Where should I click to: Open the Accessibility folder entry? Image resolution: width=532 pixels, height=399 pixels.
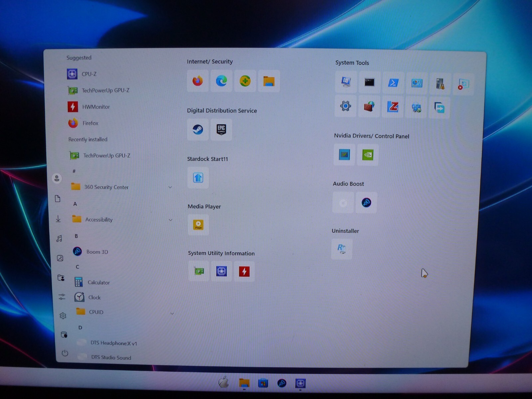point(92,219)
